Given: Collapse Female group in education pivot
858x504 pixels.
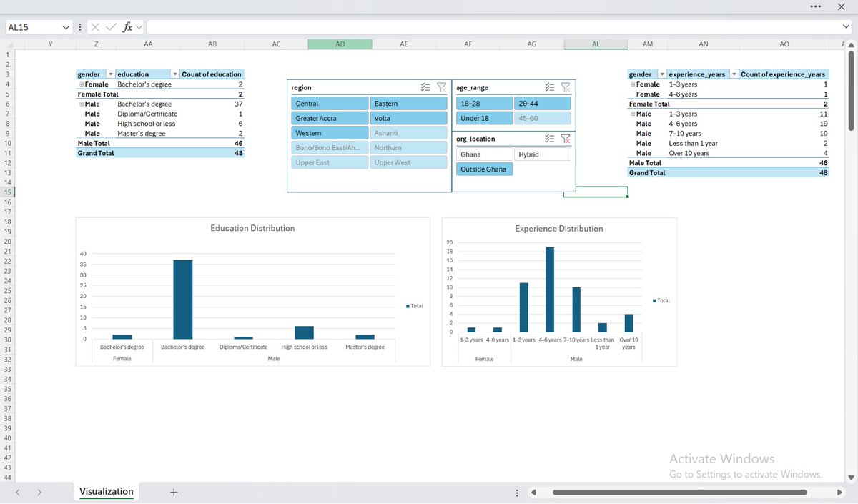Looking at the screenshot, I should click(x=81, y=84).
